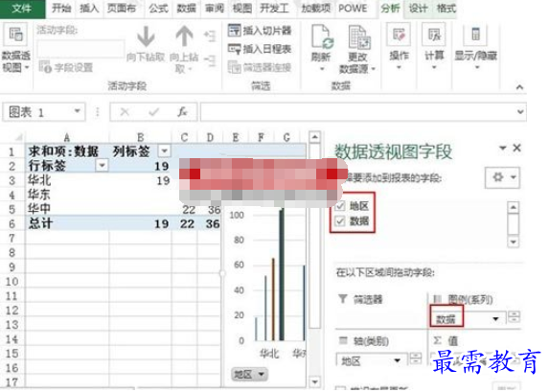This screenshot has height=392, width=549.
Task: Open the POWE ribbon tab
Action: [x=353, y=8]
